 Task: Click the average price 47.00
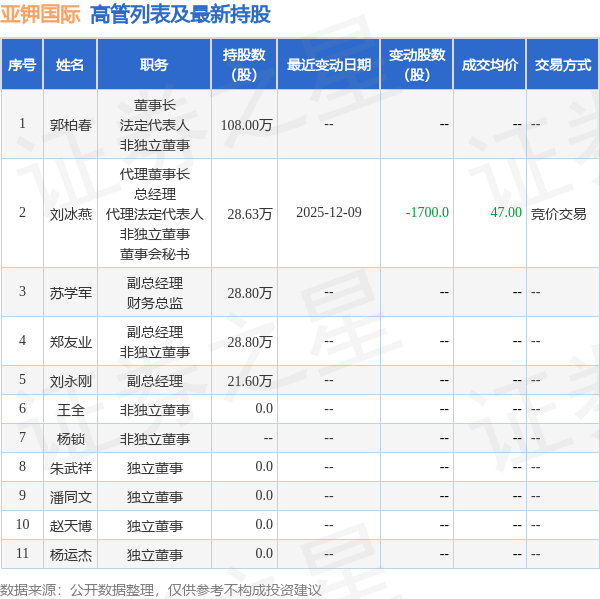[506, 212]
